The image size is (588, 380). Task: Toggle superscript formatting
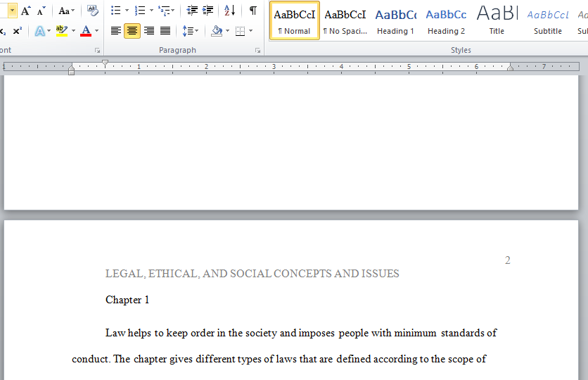tap(18, 31)
